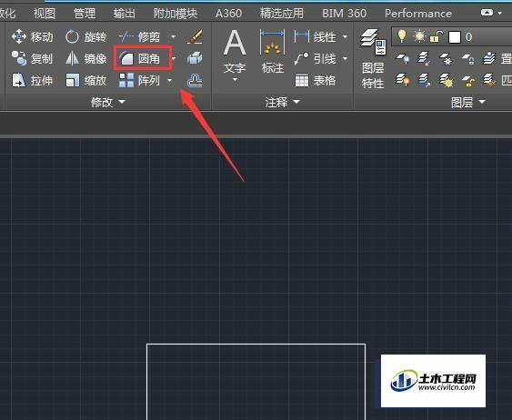The width and height of the screenshot is (512, 420).
Task: Open the ribbon display options arrow
Action: tap(500, 13)
